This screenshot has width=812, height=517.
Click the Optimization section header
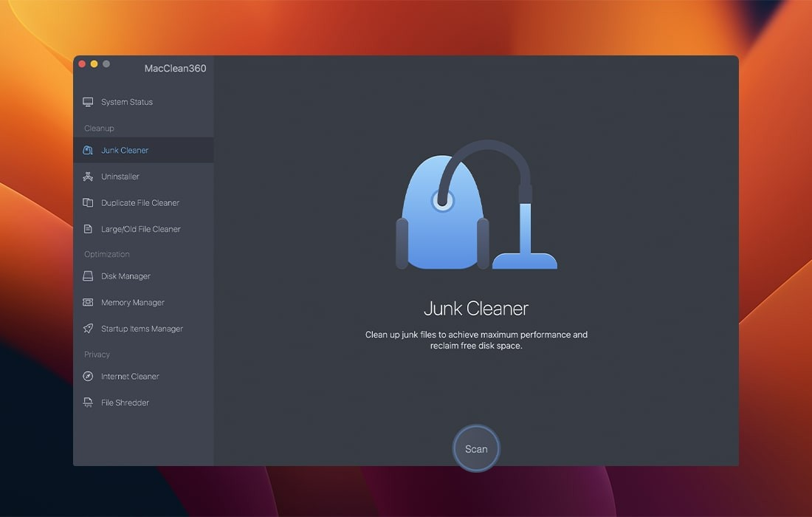click(106, 254)
